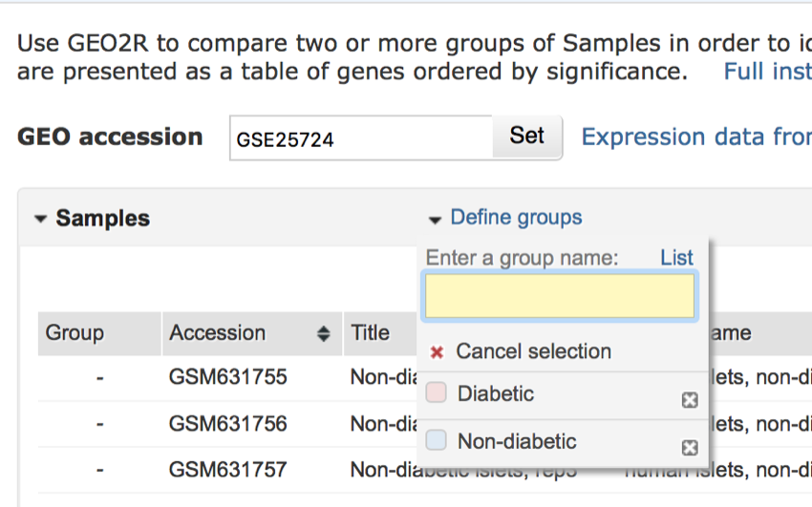Screen dimensions: 812x507
Task: Delete the Non-diabetic group using its X icon
Action: click(690, 447)
